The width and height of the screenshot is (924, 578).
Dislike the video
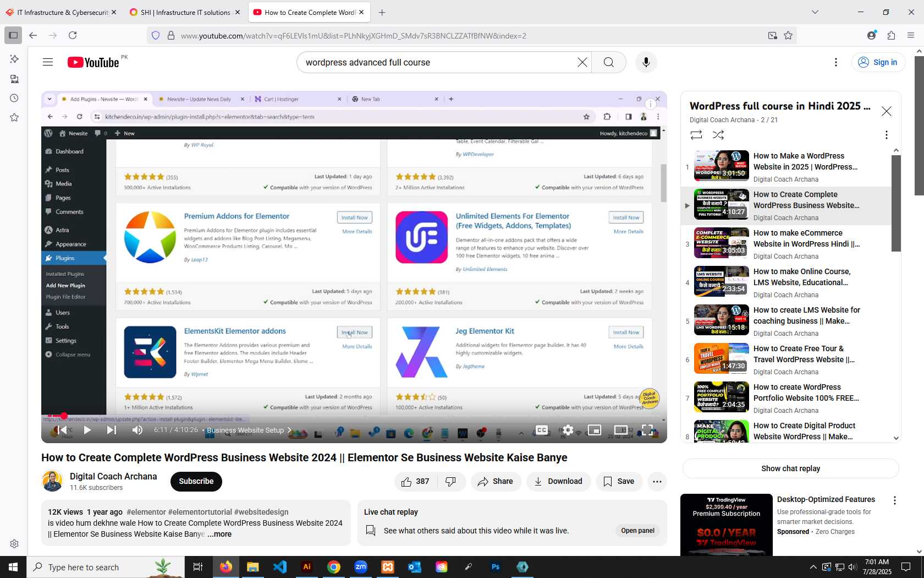(x=451, y=482)
